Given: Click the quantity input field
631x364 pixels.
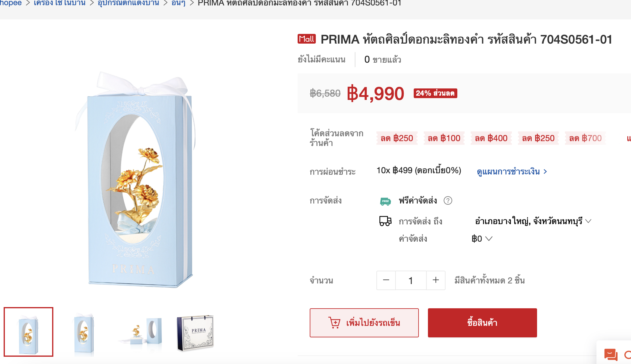Looking at the screenshot, I should coord(411,280).
